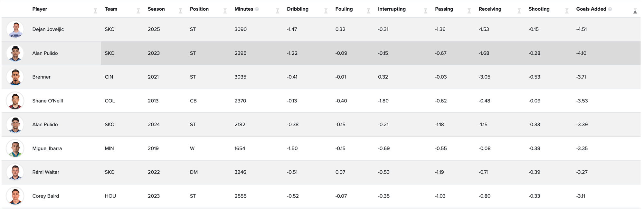Sort by Season using its sort icon
The image size is (644, 209).
(x=180, y=11)
